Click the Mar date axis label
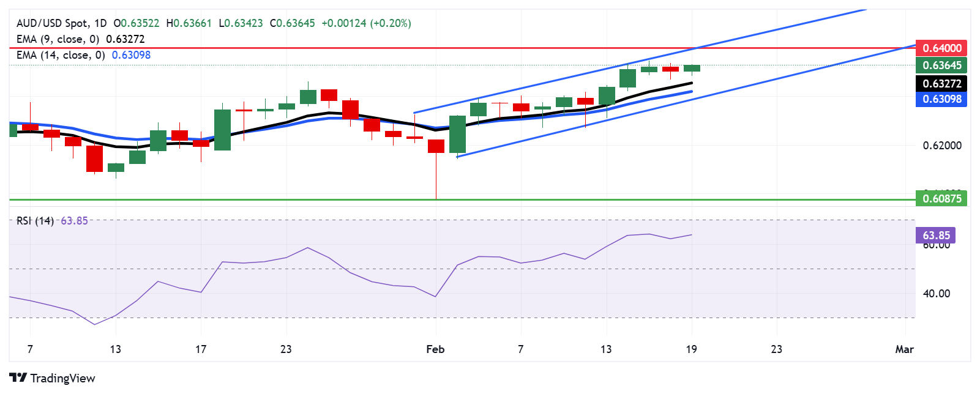The height and width of the screenshot is (394, 980). pyautogui.click(x=904, y=349)
